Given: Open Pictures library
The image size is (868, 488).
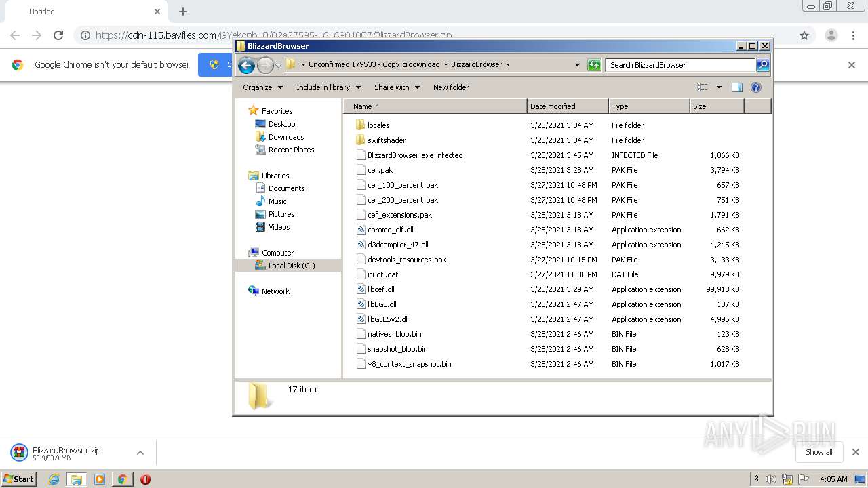Looking at the screenshot, I should tap(281, 214).
